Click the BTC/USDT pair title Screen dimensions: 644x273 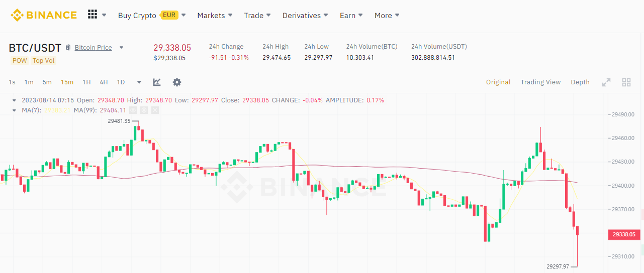(x=35, y=48)
